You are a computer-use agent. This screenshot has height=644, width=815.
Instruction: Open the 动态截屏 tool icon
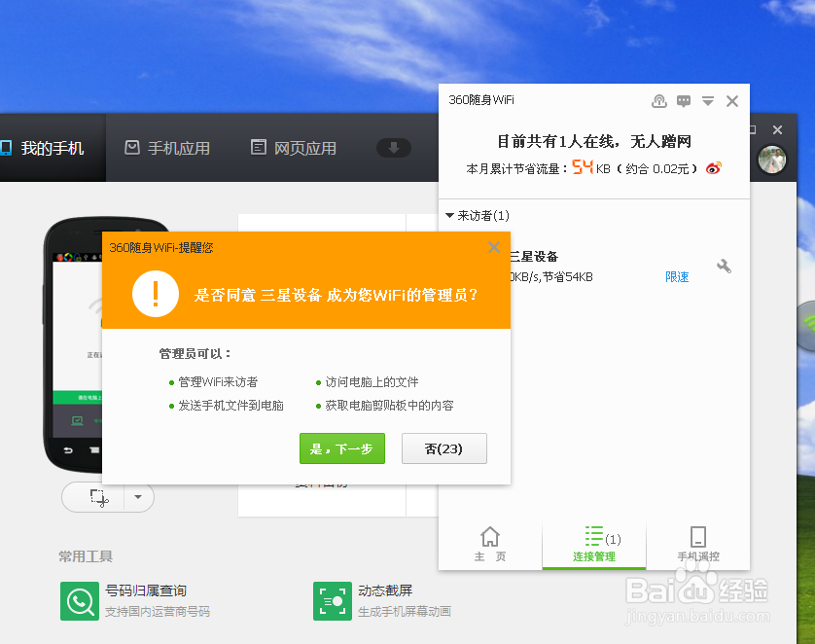pos(333,601)
